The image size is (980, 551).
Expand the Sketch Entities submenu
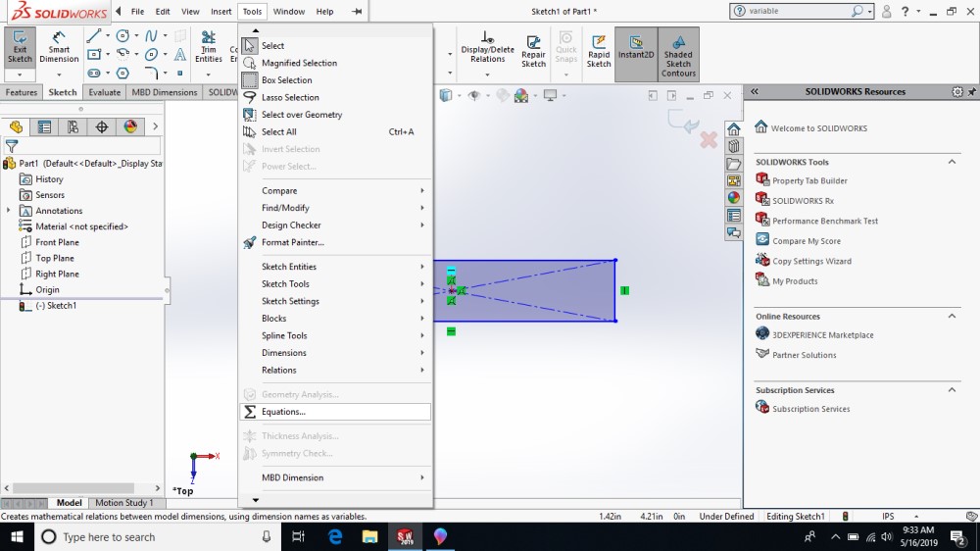[x=335, y=267]
